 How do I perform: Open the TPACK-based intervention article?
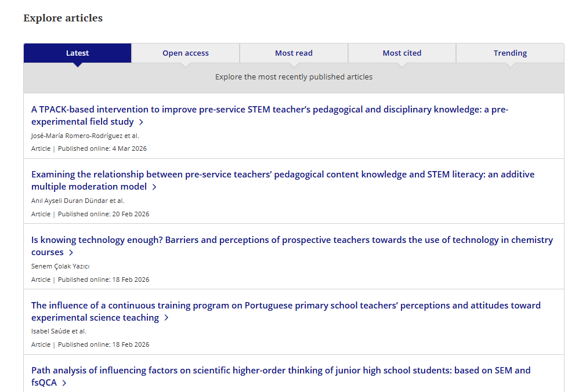(269, 110)
